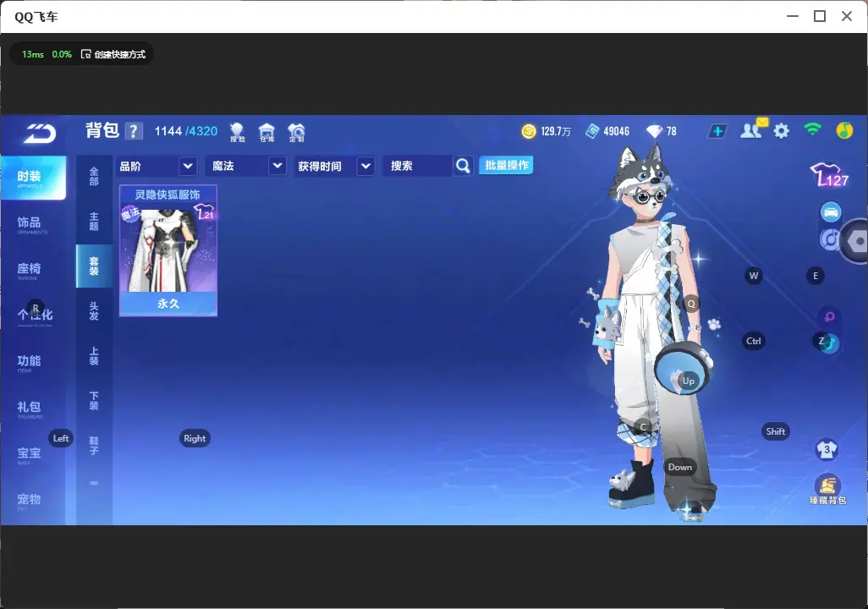Click the 永久 permanent label
This screenshot has width=868, height=609.
pyautogui.click(x=168, y=304)
